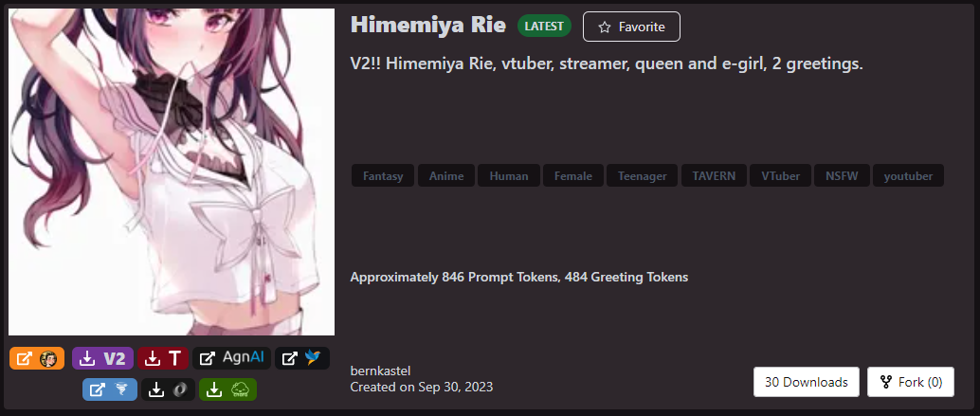This screenshot has width=980, height=416.
Task: Download JSON using the black swirl button
Action: [168, 389]
